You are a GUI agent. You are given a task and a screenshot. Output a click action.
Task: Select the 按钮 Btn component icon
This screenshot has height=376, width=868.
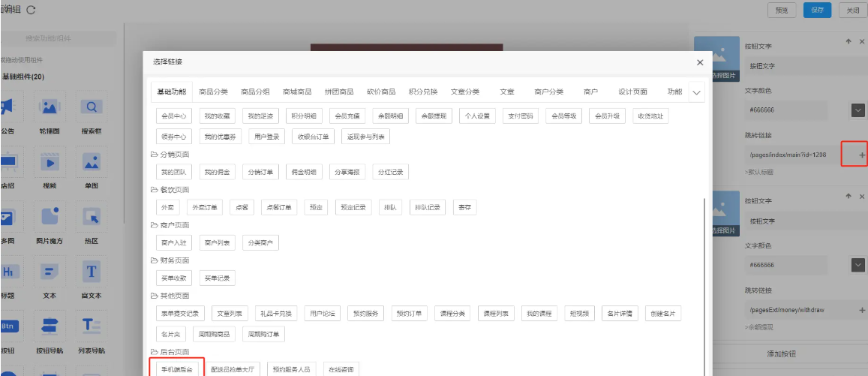(10, 326)
